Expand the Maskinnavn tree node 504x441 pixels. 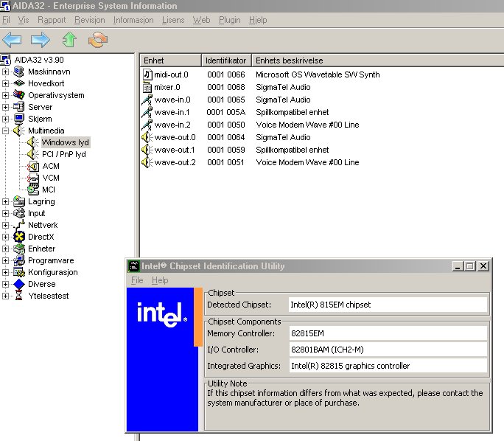click(x=5, y=72)
